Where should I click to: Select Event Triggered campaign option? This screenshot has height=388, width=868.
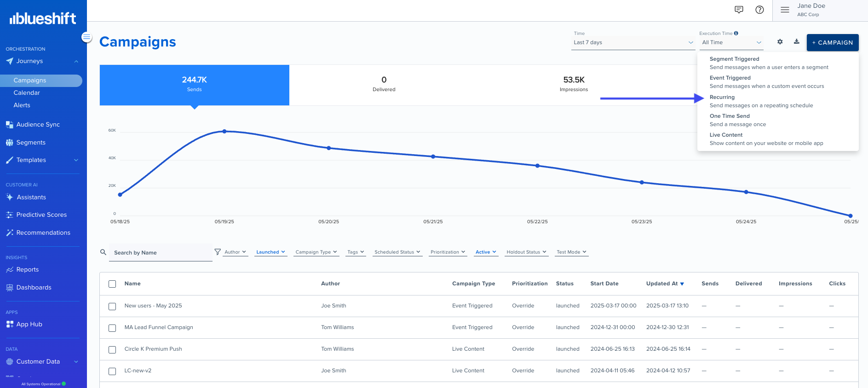778,82
